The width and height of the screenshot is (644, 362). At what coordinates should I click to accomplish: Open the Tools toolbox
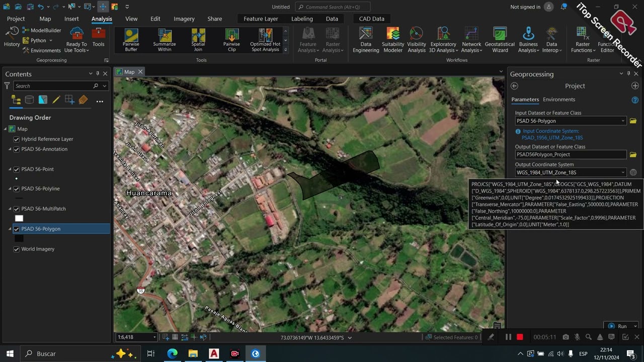tap(99, 38)
